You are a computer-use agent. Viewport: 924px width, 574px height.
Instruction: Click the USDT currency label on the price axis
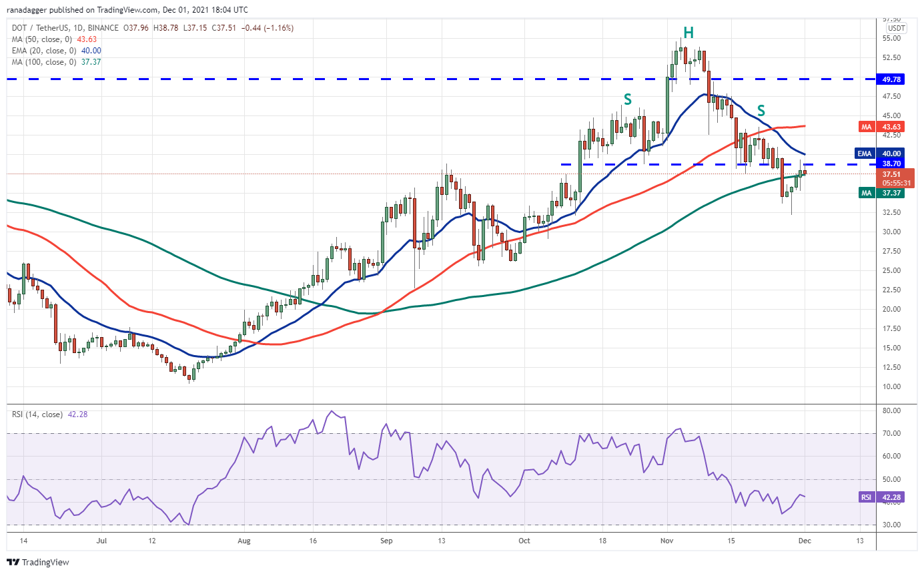896,28
